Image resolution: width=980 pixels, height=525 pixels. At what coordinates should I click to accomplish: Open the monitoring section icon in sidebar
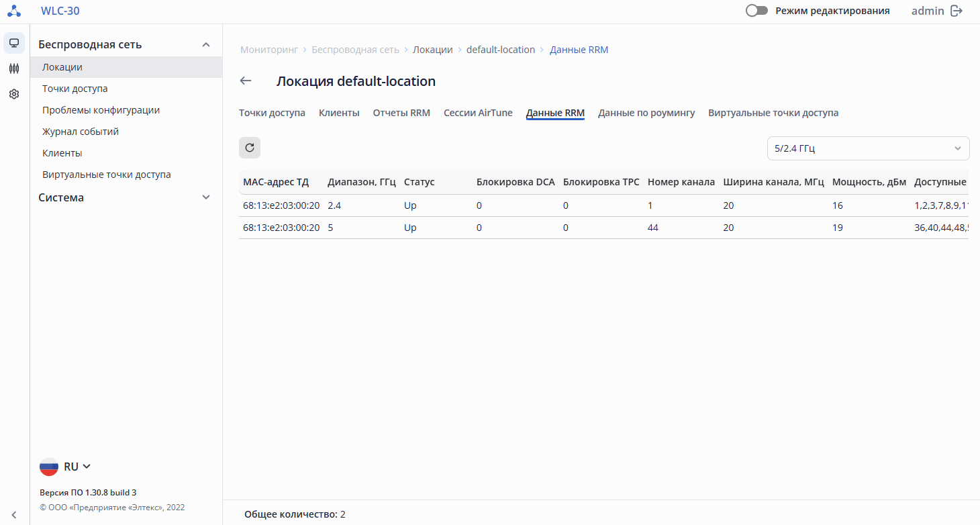point(14,43)
